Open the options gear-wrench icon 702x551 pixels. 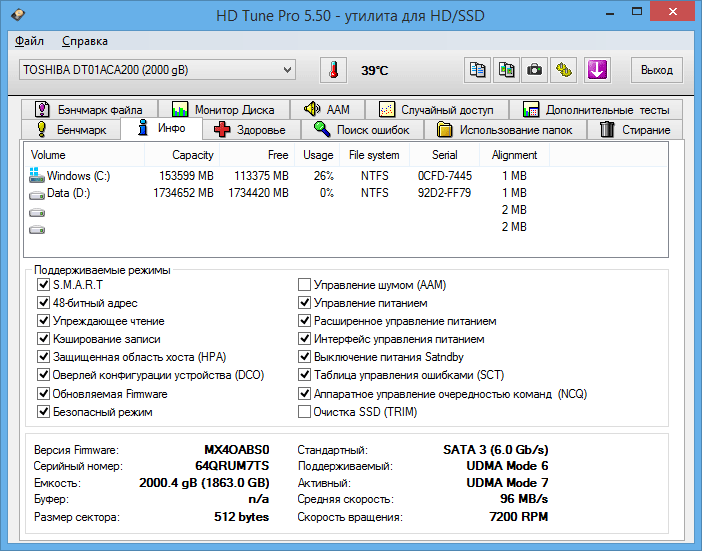pyautogui.click(x=563, y=70)
